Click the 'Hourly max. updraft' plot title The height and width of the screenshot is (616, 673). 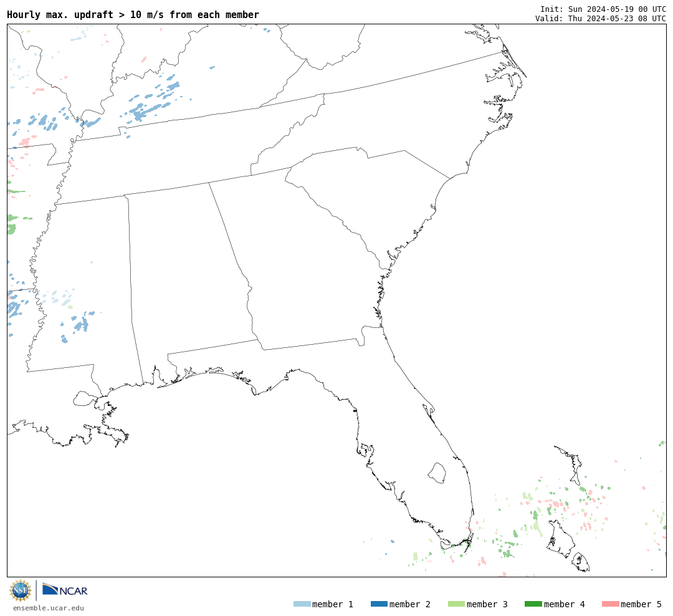133,15
